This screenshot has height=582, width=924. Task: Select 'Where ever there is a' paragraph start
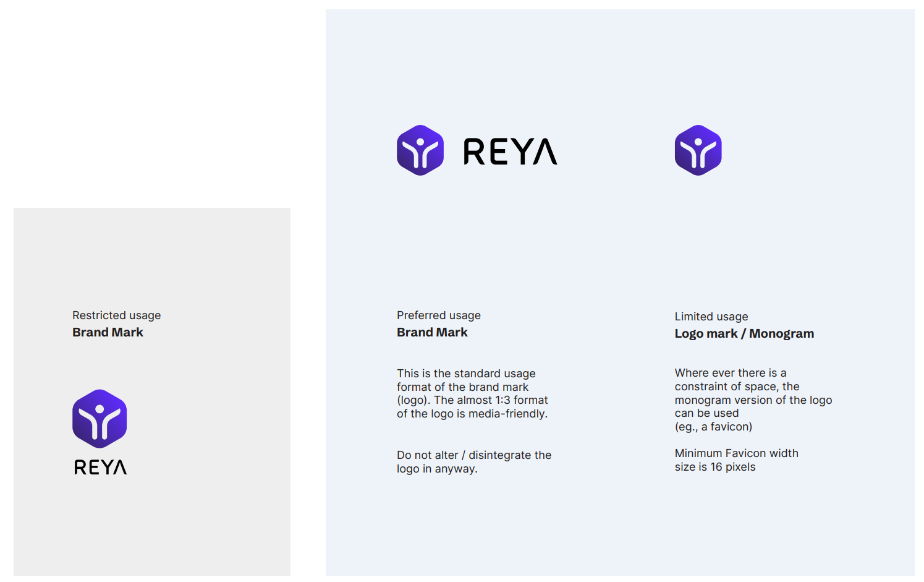click(730, 373)
